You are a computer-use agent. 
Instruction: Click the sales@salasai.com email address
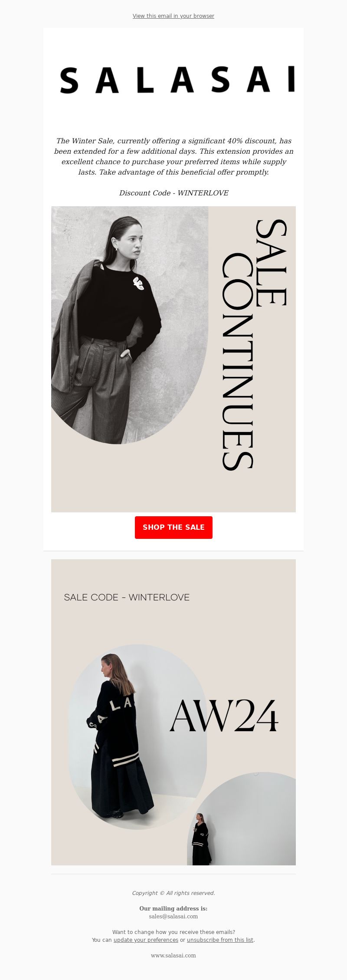pyautogui.click(x=173, y=917)
